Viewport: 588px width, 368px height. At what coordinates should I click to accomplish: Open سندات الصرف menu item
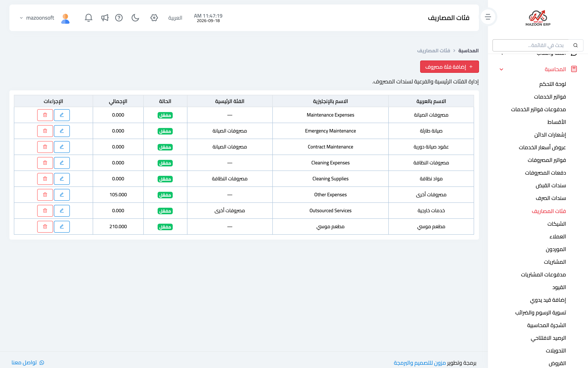[551, 198]
